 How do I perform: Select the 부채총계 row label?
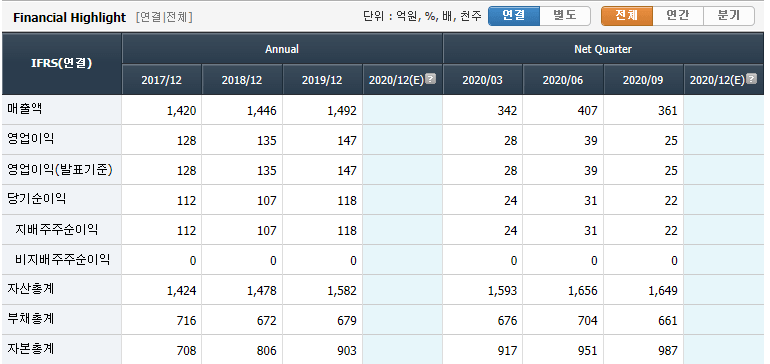pyautogui.click(x=30, y=319)
